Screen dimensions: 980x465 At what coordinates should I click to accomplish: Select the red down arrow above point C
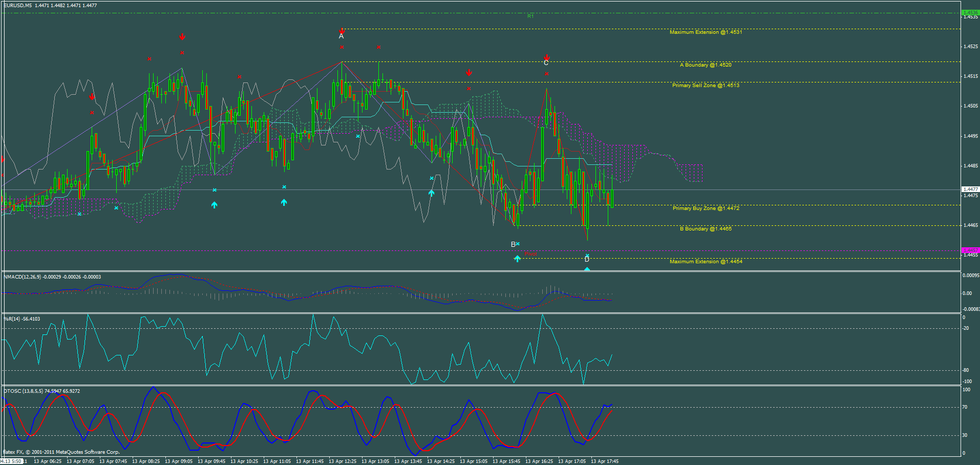pos(547,57)
